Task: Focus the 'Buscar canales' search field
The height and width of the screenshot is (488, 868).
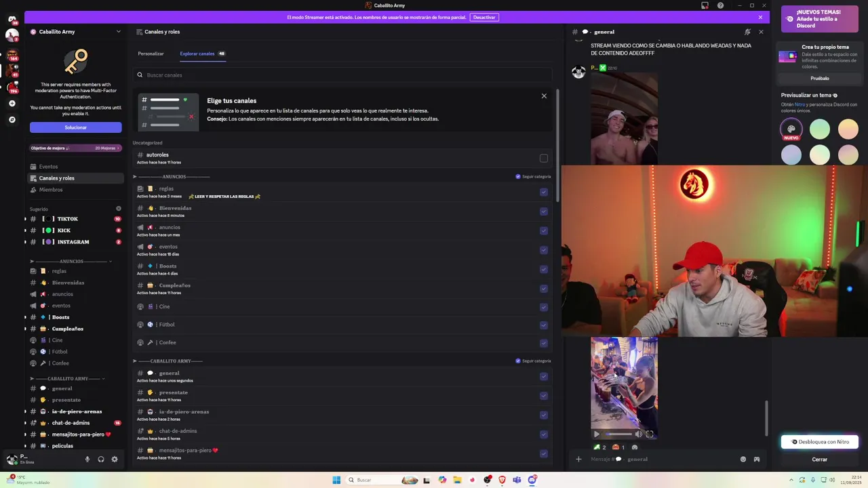Action: point(344,75)
